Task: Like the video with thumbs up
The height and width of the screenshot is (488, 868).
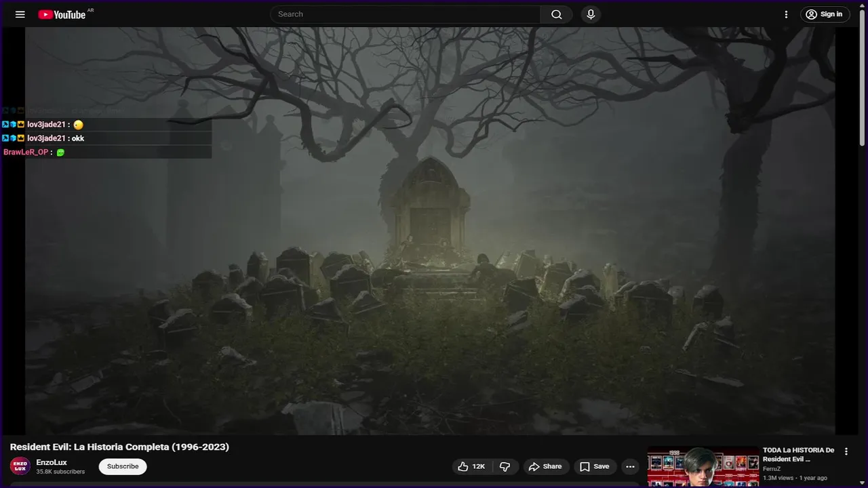Action: [471, 466]
